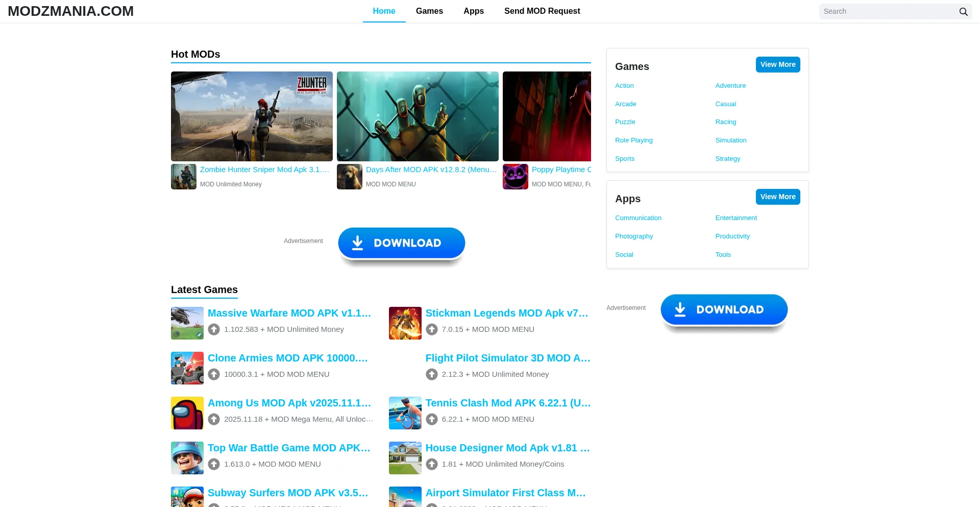The height and width of the screenshot is (507, 980).
Task: Open Send MOD Request page
Action: tap(542, 11)
